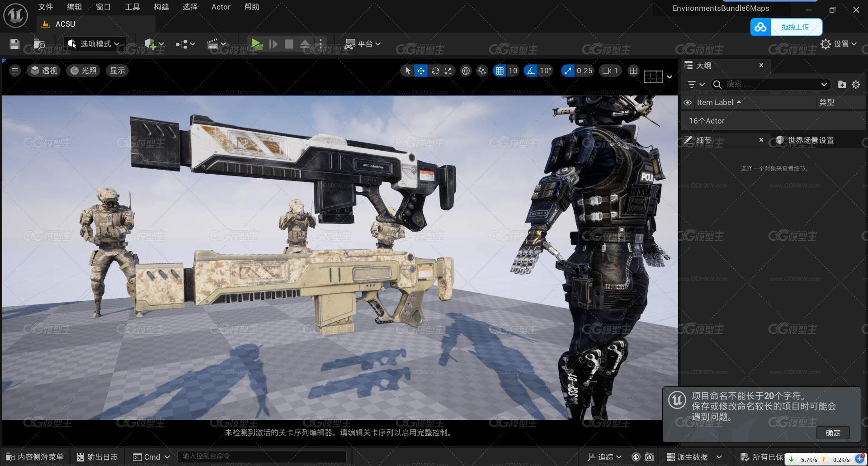Expand the chevron beside the layout thumbnail
868x466 pixels.
click(670, 77)
